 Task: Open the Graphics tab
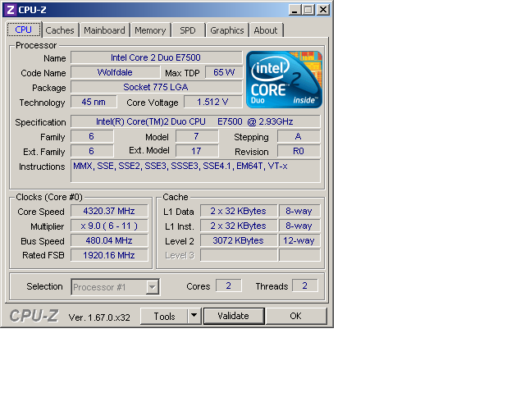pyautogui.click(x=227, y=30)
